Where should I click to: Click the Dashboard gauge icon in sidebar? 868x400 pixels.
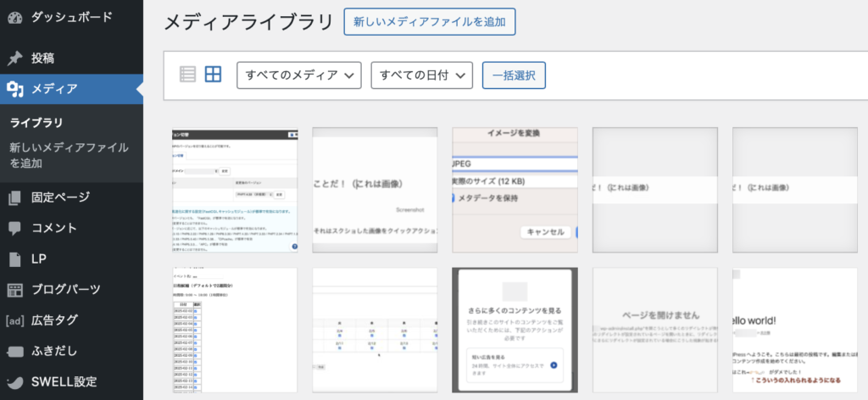click(14, 16)
